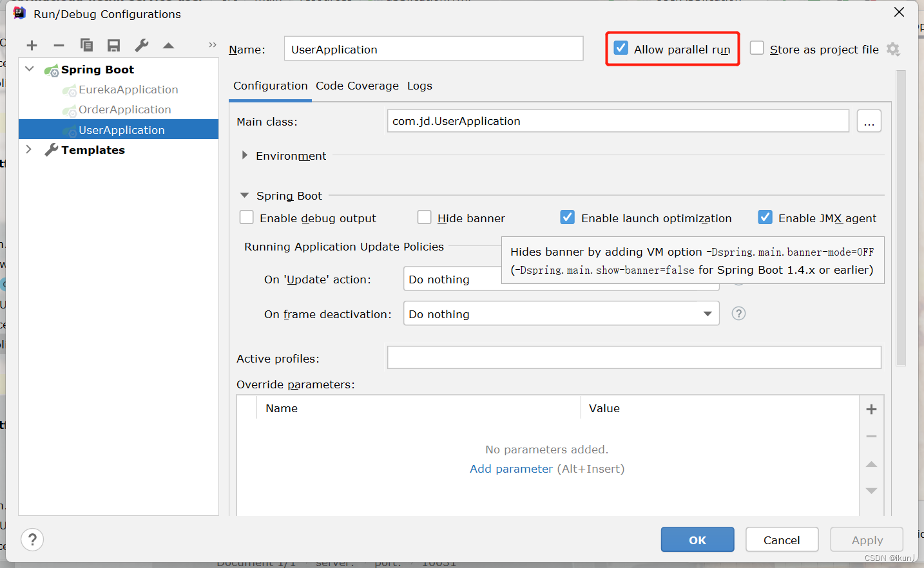Browse main class with the ellipsis button

[x=869, y=121]
